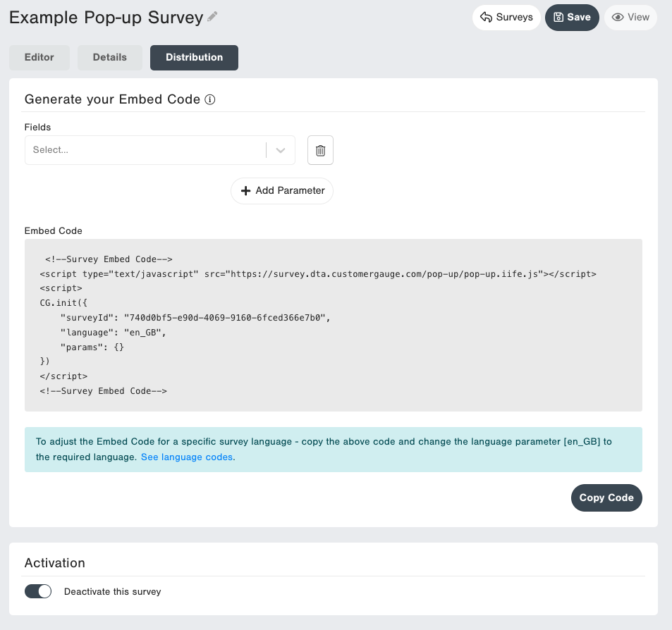Click the pencil icon to rename survey
The image size is (672, 630).
click(212, 17)
